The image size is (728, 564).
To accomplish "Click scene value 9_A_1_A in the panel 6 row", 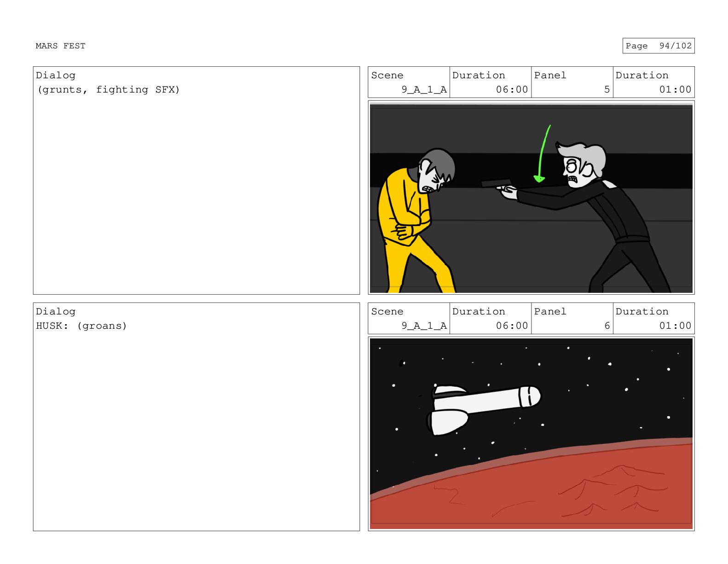I will click(x=424, y=326).
